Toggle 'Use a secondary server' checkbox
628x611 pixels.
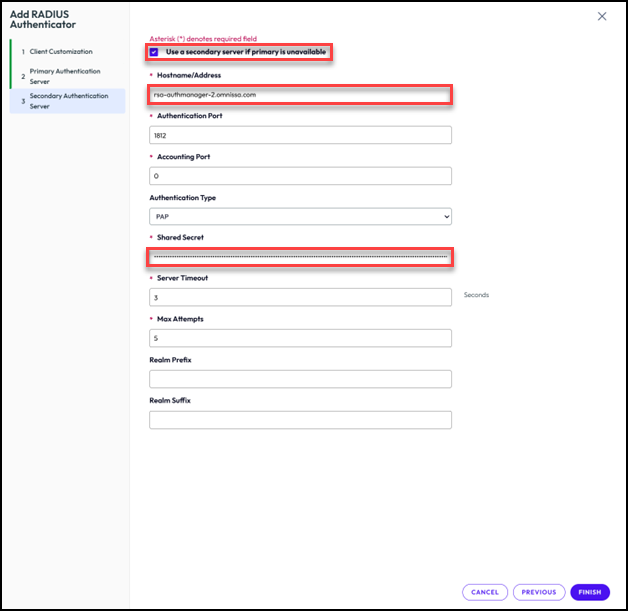point(154,52)
